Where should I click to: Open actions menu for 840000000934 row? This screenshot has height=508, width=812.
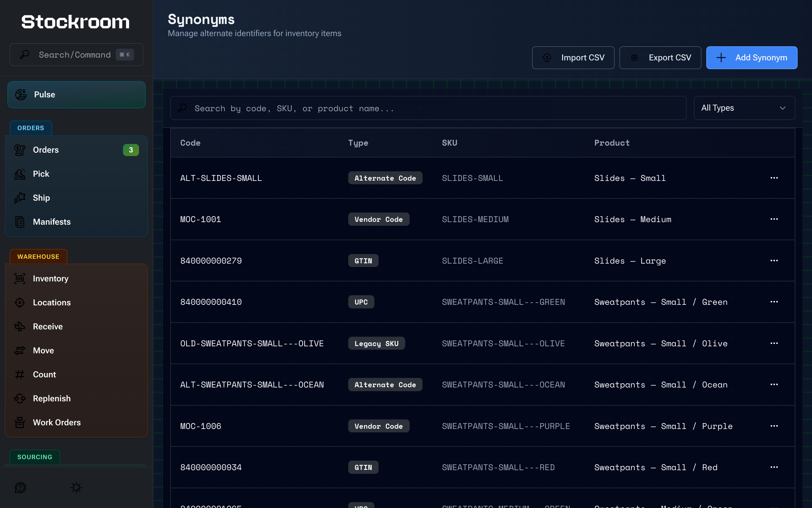point(774,467)
